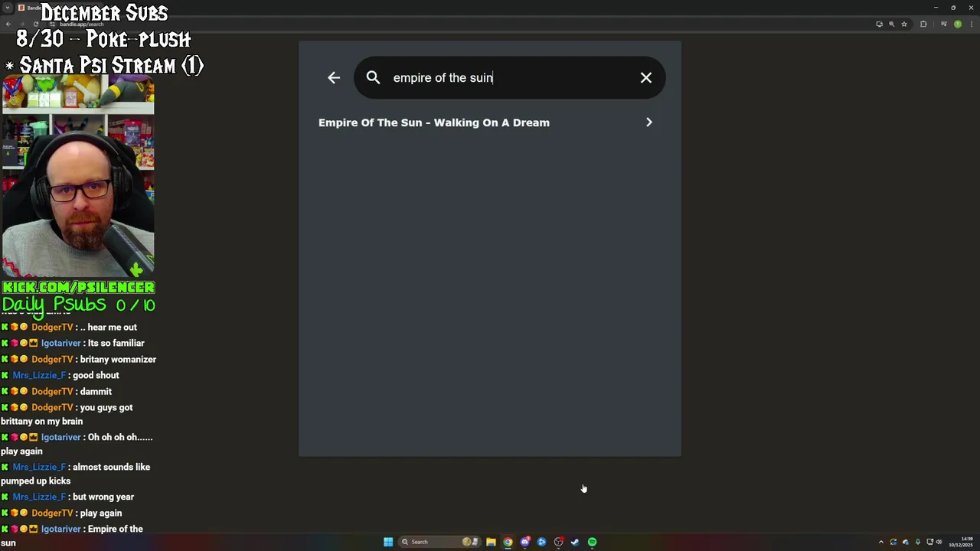Click Mrs_Lizzie_F's 'good shout' chat message

(x=96, y=375)
